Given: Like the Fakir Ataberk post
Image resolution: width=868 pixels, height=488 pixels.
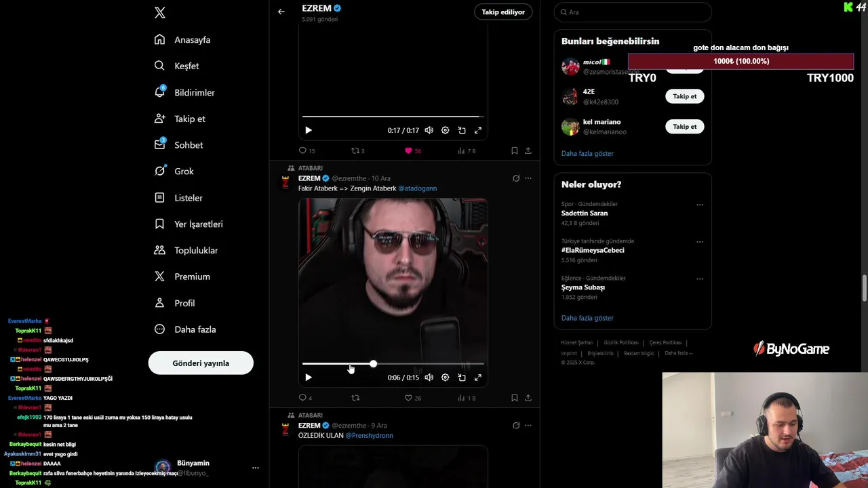Looking at the screenshot, I should point(412,398).
